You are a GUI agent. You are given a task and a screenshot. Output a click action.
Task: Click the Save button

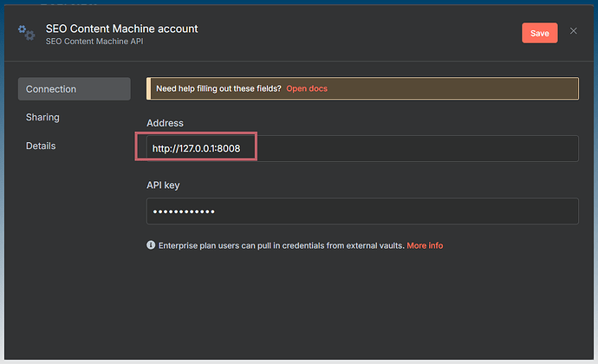coord(539,33)
